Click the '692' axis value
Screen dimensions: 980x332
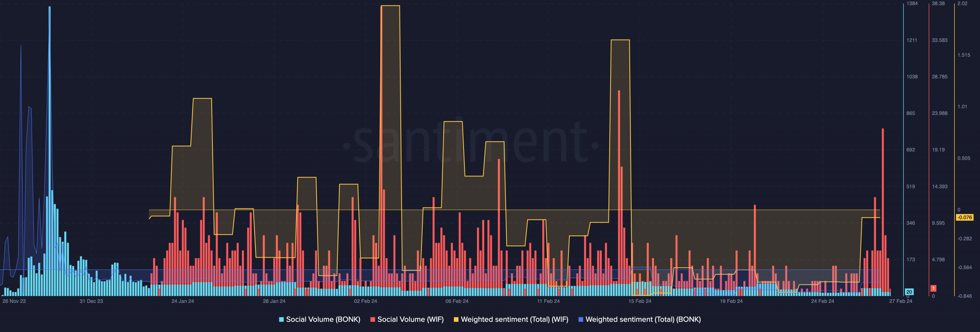[911, 150]
